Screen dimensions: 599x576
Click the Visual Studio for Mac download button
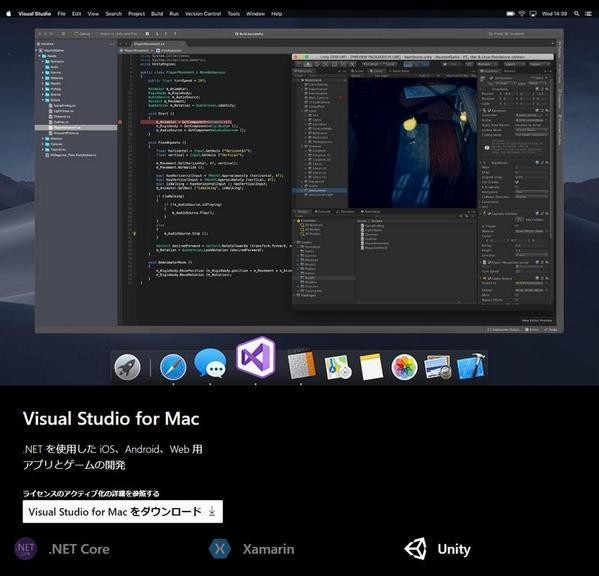[123, 511]
